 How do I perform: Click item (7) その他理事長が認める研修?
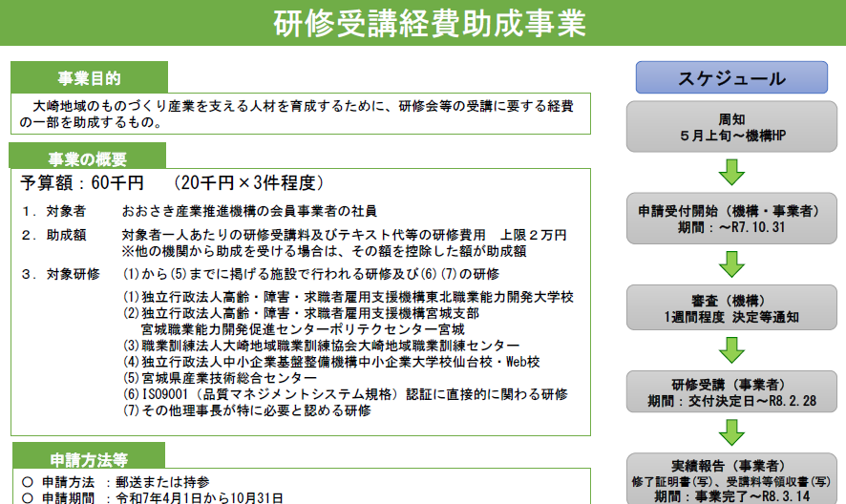click(x=247, y=410)
